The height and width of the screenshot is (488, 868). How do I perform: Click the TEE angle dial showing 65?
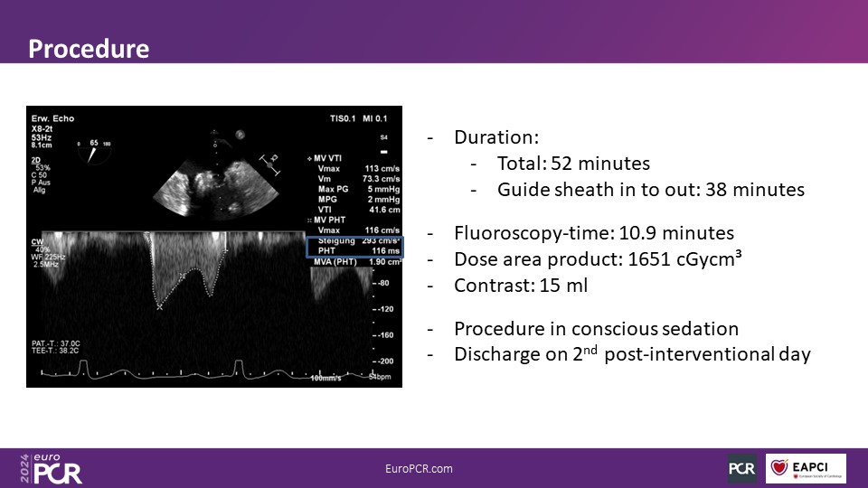[92, 148]
